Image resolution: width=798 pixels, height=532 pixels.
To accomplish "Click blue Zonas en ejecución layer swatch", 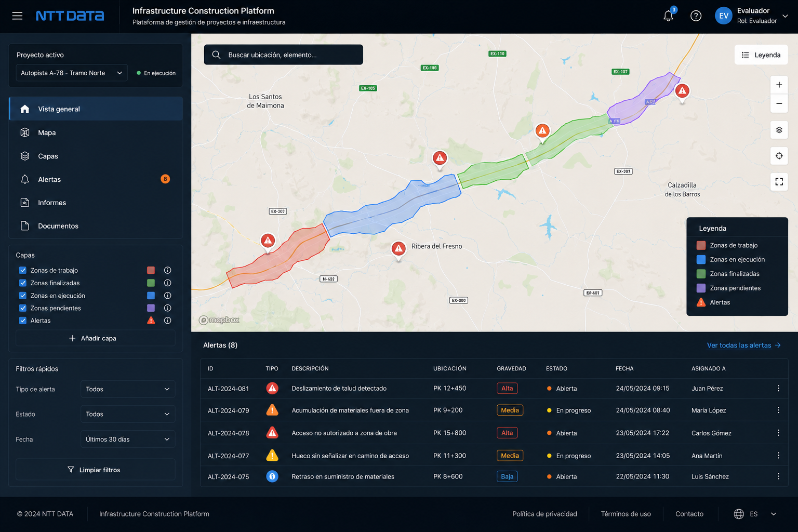I will (151, 295).
